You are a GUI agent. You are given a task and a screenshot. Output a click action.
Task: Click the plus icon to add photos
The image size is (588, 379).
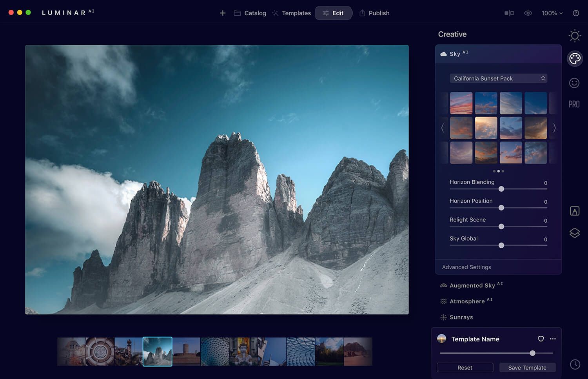click(x=223, y=13)
